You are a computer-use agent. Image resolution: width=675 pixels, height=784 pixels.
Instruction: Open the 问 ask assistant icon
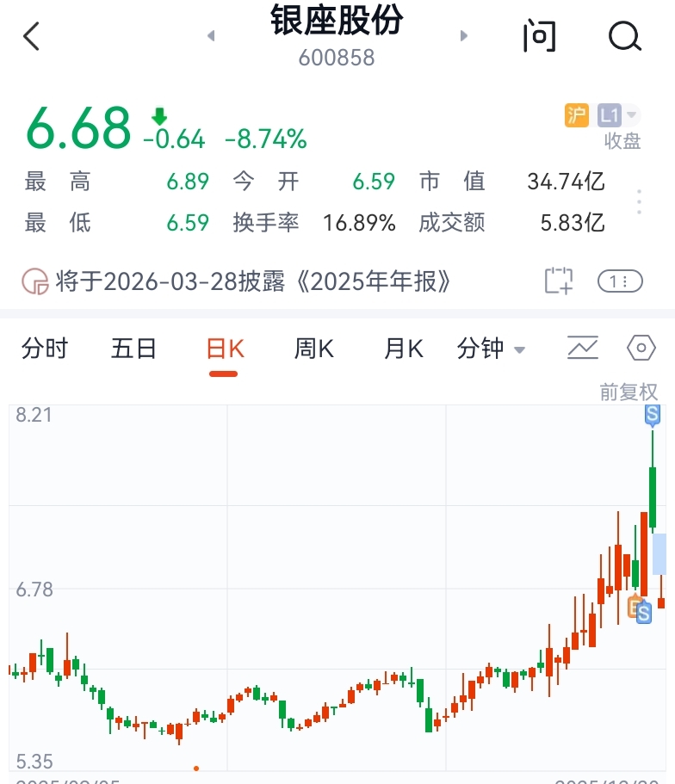540,36
